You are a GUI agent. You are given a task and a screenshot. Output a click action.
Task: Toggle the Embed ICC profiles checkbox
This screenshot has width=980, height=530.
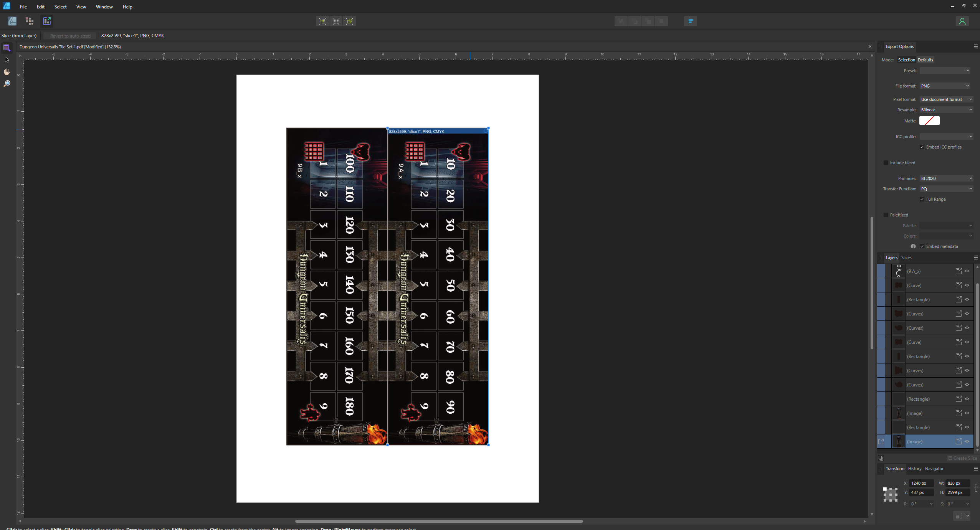pyautogui.click(x=922, y=147)
